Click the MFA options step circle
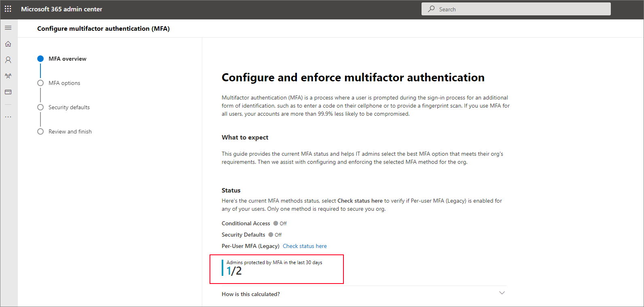The height and width of the screenshot is (307, 644). [40, 83]
